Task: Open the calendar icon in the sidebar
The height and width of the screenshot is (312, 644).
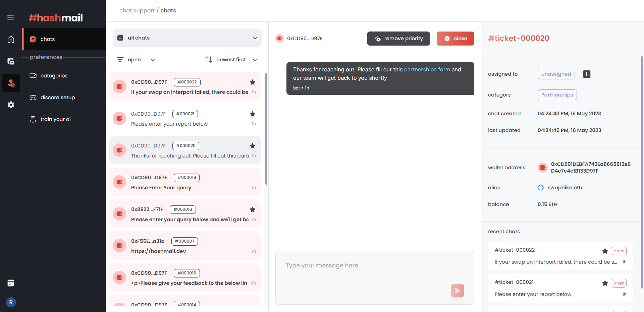Action: [11, 283]
